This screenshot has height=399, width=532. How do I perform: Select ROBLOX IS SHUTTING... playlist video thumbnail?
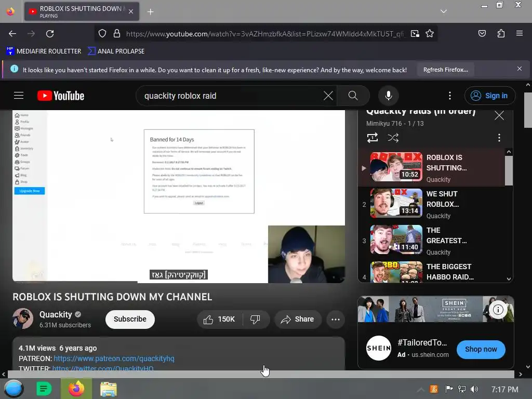[396, 167]
